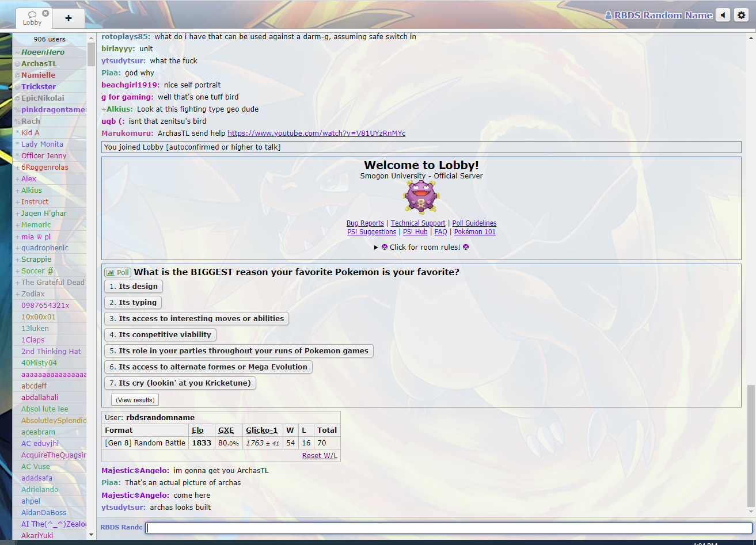Screen dimensions: 756x545
Task: Select user Lady Monita in the user list
Action: tap(50, 144)
